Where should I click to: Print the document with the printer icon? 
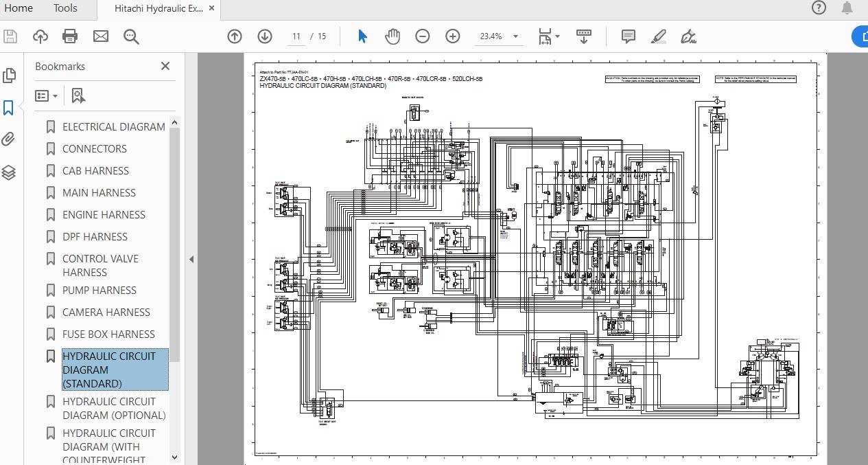(x=70, y=36)
